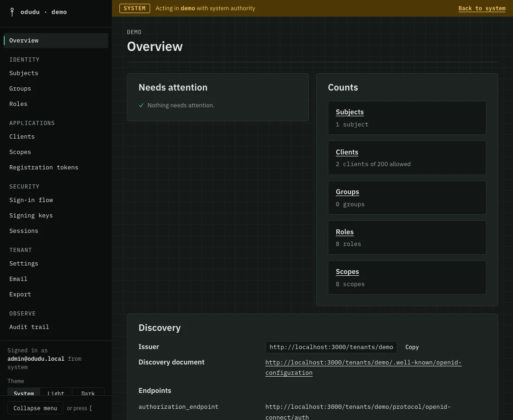Open Scopes from the sidebar menu
This screenshot has height=420, width=513.
tap(20, 152)
